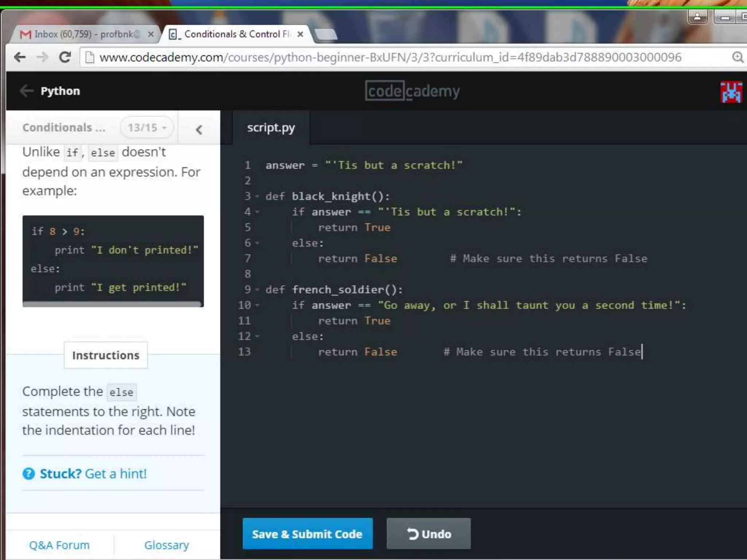Click the back arrow beside Python
This screenshot has height=560, width=747.
click(x=27, y=91)
